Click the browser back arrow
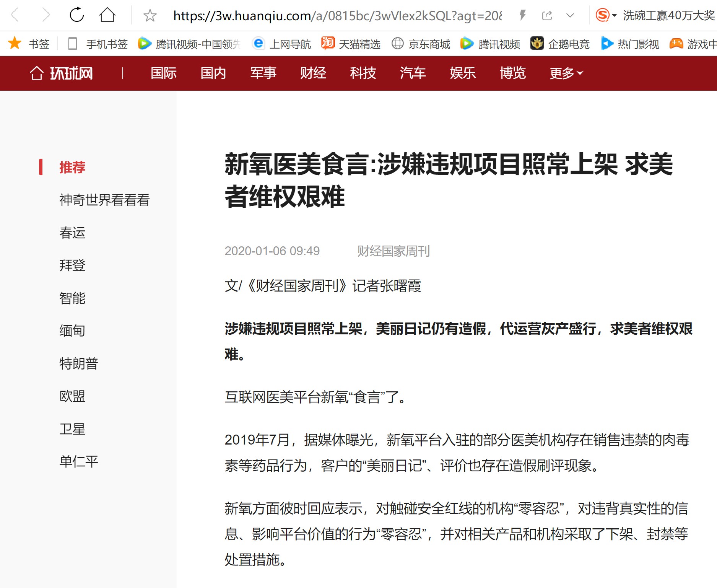The height and width of the screenshot is (588, 717). (x=15, y=15)
